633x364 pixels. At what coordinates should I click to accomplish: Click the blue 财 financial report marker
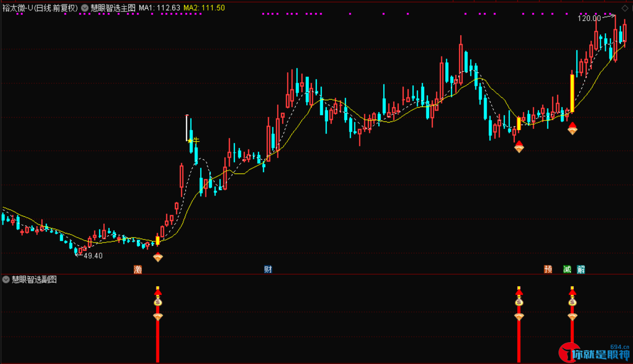click(x=268, y=269)
